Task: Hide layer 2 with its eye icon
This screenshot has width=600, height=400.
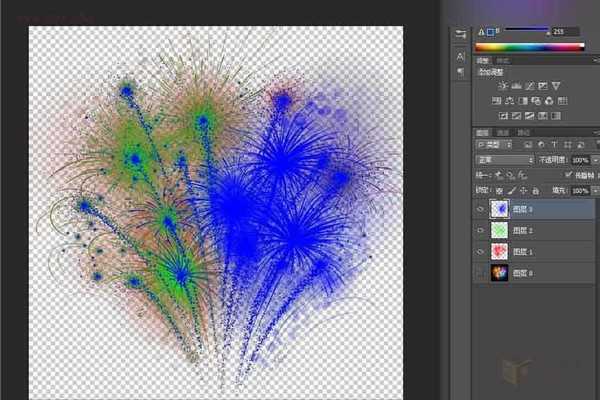Action: tap(482, 231)
